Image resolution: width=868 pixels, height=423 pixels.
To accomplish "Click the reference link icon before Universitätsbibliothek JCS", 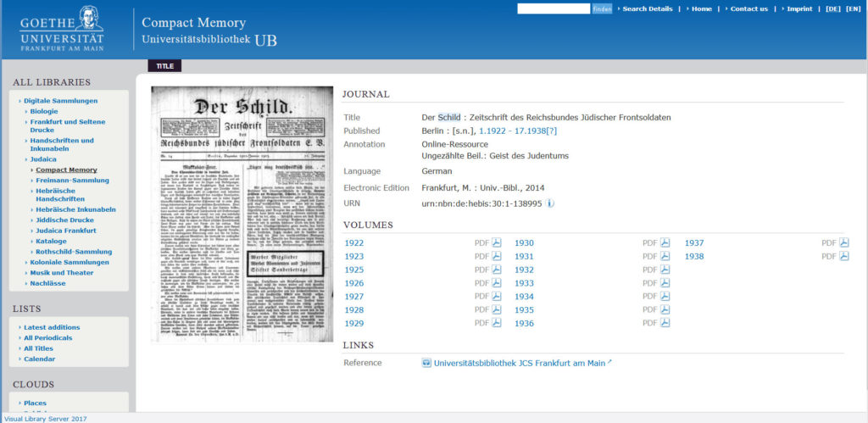I will pyautogui.click(x=426, y=363).
